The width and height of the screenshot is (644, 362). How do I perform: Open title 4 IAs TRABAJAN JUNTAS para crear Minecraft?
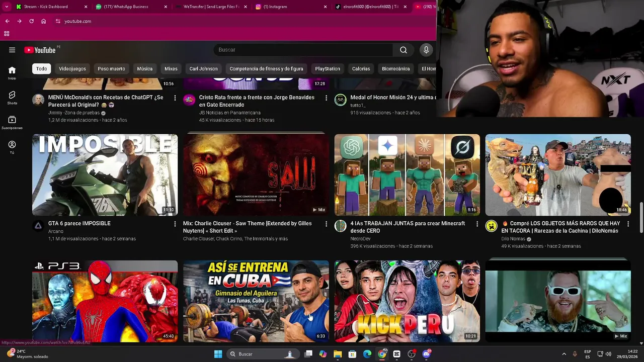[408, 227]
